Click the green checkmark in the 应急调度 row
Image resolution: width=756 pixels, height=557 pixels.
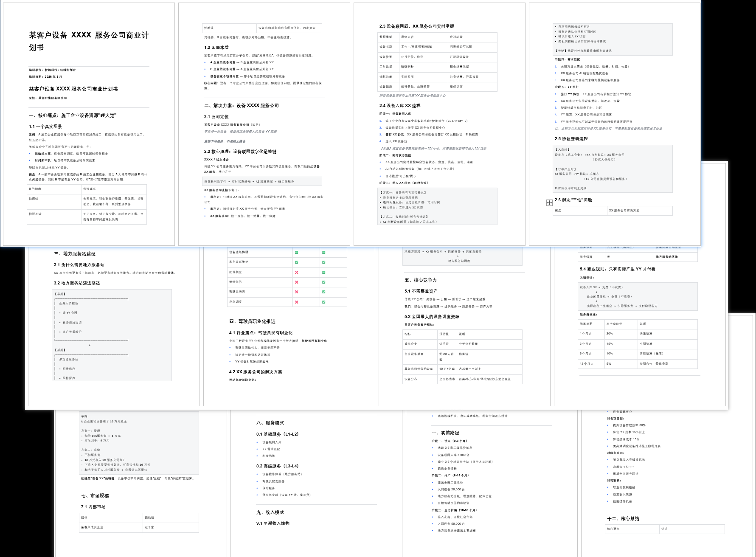(x=323, y=302)
